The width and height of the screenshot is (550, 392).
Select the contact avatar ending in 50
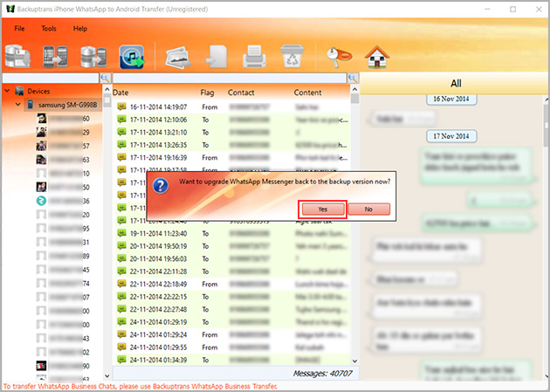[41, 187]
